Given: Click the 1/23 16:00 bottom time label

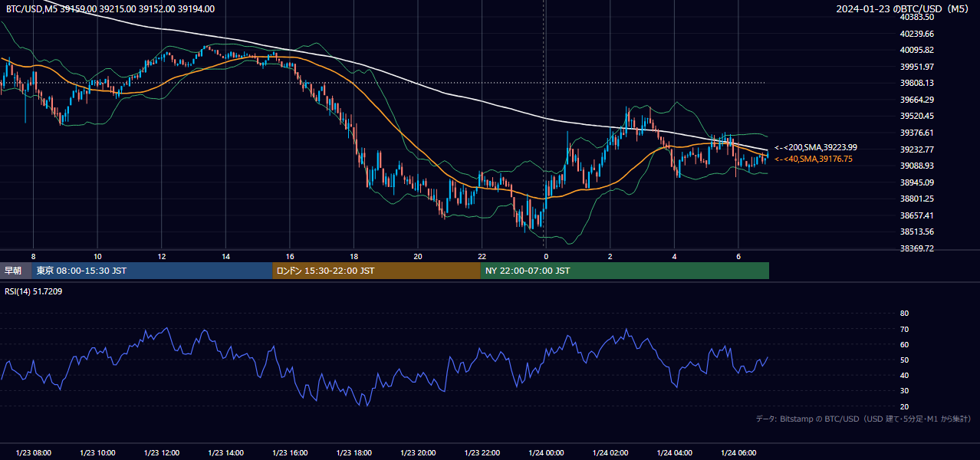Looking at the screenshot, I should click(x=290, y=453).
